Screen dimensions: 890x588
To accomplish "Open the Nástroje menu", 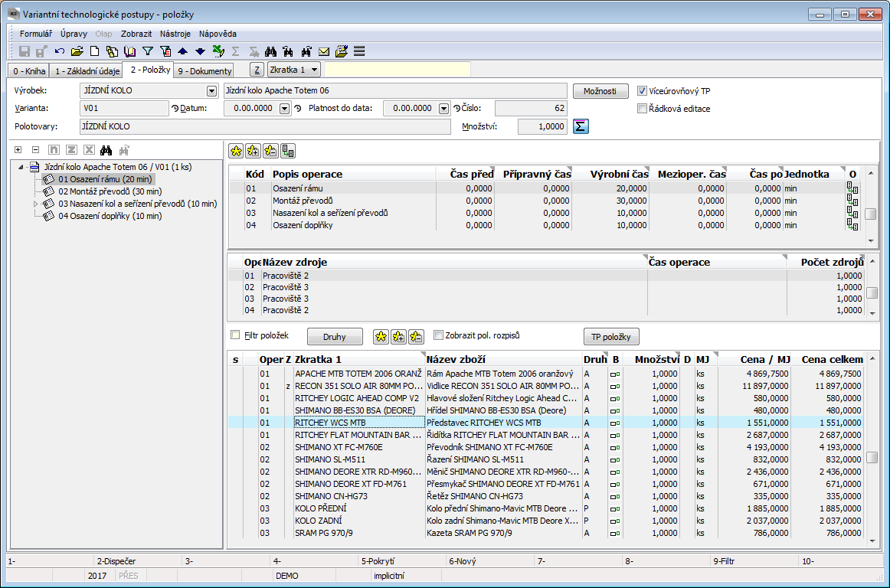I will click(175, 34).
